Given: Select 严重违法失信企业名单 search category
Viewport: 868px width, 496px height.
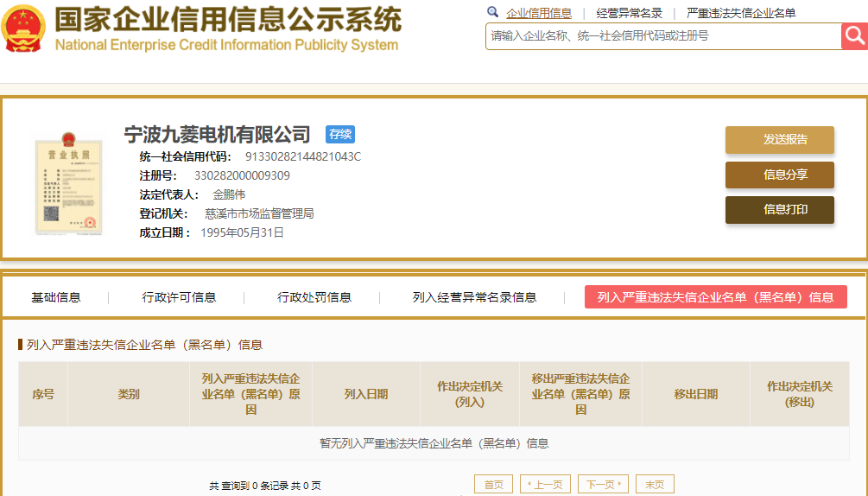Looking at the screenshot, I should coord(741,13).
